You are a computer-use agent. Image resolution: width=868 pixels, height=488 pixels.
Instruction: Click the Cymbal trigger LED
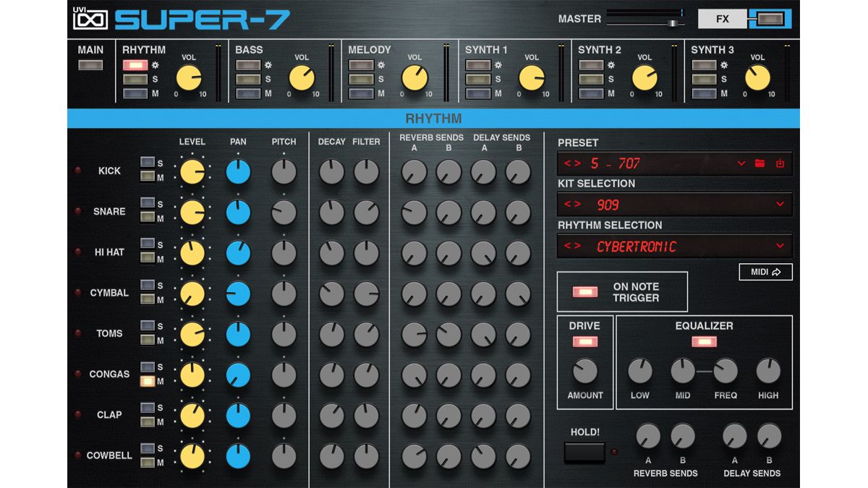point(77,293)
